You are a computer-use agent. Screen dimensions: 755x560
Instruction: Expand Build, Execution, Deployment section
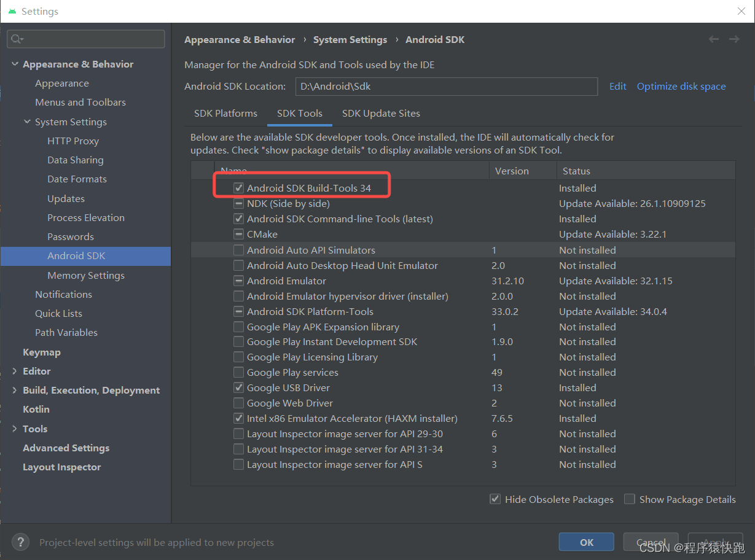tap(14, 390)
